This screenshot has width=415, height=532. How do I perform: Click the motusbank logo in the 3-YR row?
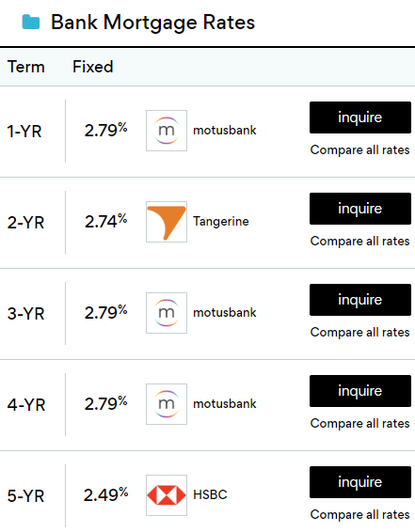[167, 313]
